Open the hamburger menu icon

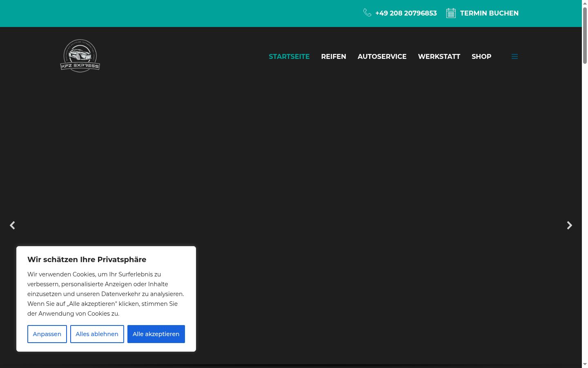click(514, 56)
